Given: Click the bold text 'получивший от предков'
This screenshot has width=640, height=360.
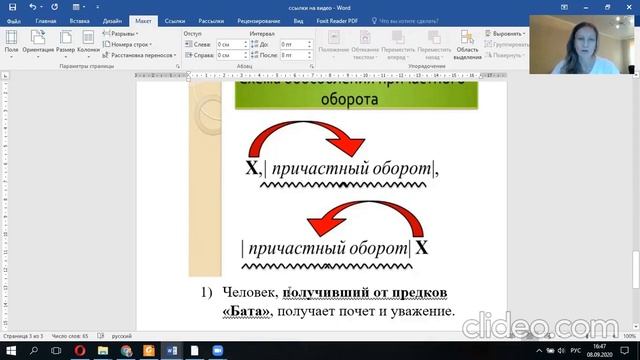Looking at the screenshot, I should pos(365,292).
